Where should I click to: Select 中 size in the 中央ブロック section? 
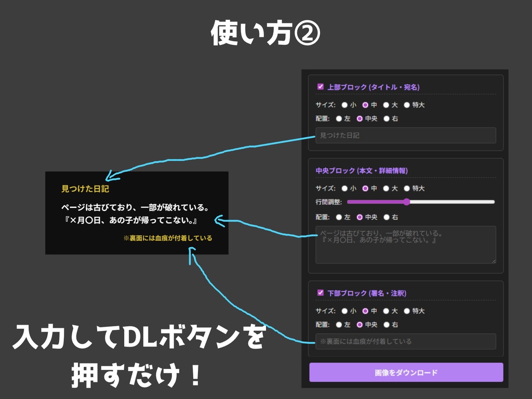pyautogui.click(x=365, y=189)
